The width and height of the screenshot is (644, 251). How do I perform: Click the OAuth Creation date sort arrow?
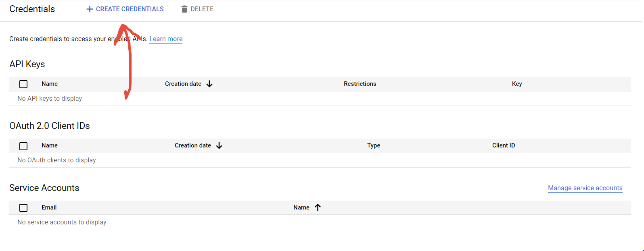coord(219,145)
